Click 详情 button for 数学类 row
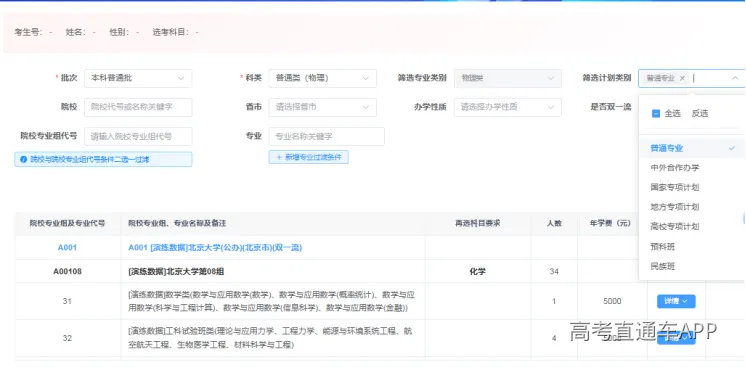Screen dimensions: 746x371 click(676, 301)
